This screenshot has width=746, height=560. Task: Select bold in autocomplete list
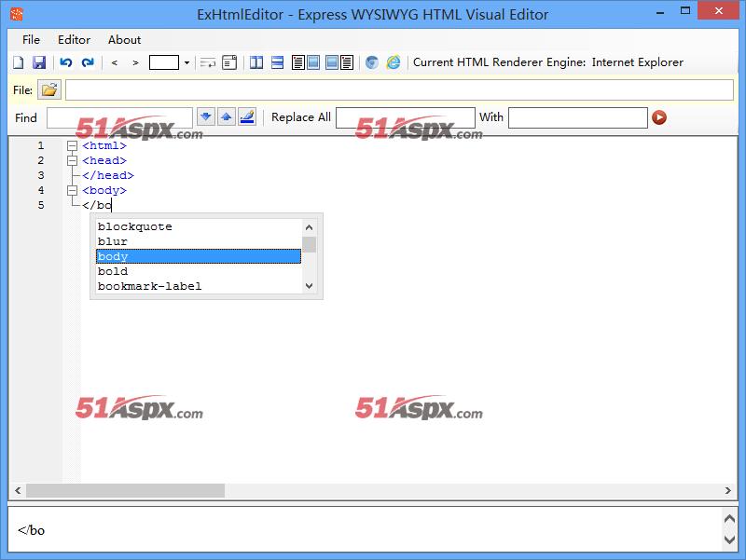[199, 271]
